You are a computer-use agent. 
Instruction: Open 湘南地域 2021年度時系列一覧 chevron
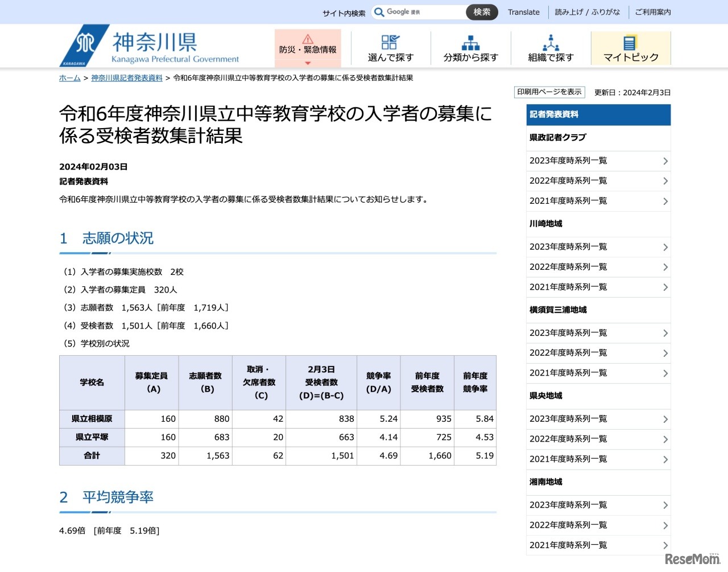coord(665,546)
